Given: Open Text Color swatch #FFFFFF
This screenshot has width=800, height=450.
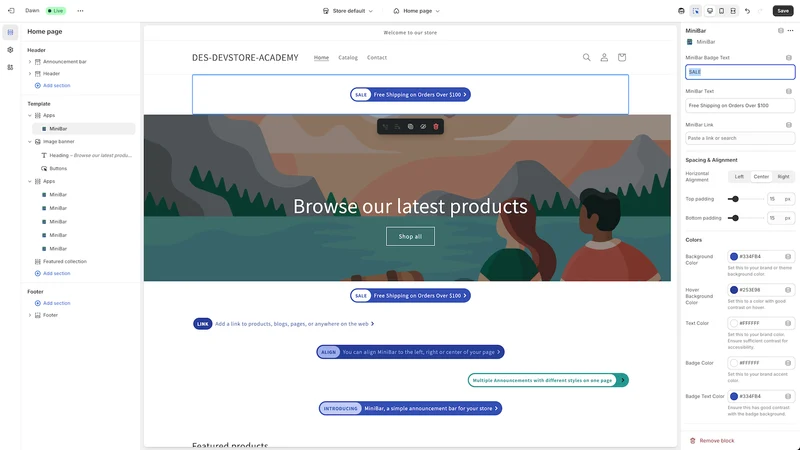Looking at the screenshot, I should click(x=734, y=323).
